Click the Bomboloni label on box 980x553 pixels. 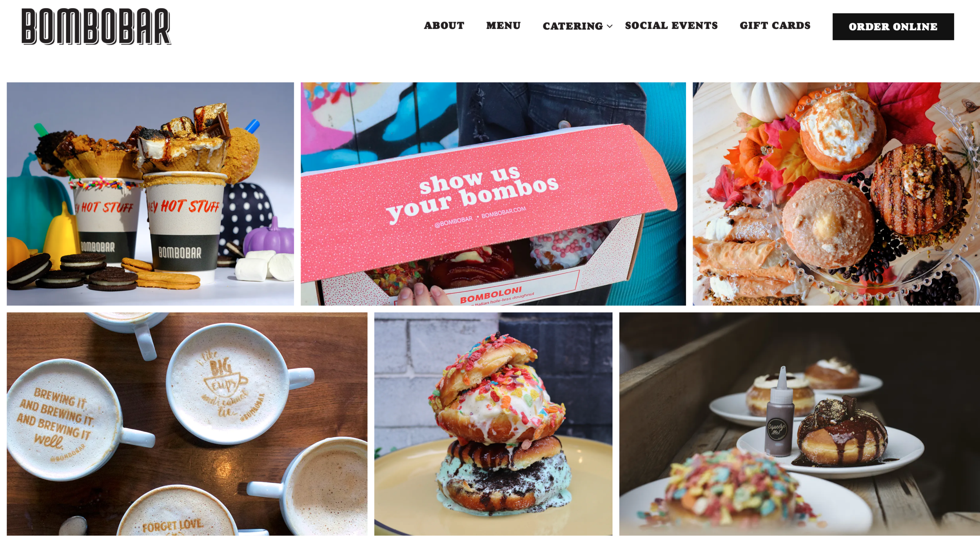[491, 295]
